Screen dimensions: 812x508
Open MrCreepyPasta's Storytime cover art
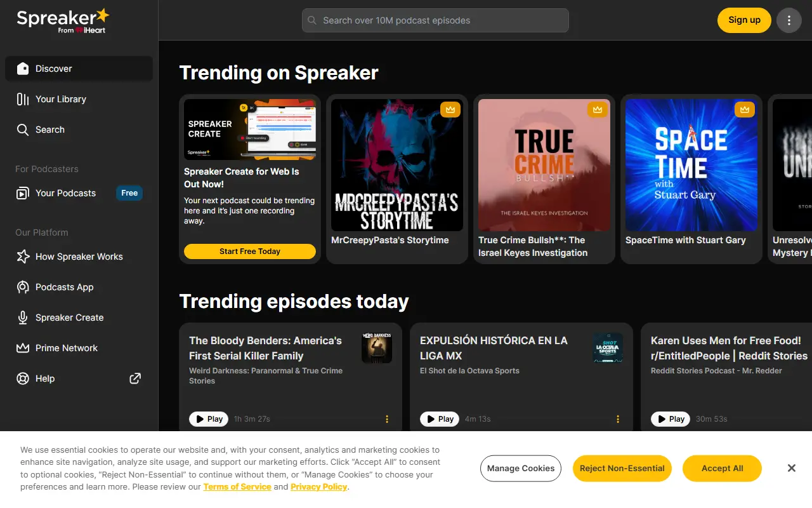[397, 165]
